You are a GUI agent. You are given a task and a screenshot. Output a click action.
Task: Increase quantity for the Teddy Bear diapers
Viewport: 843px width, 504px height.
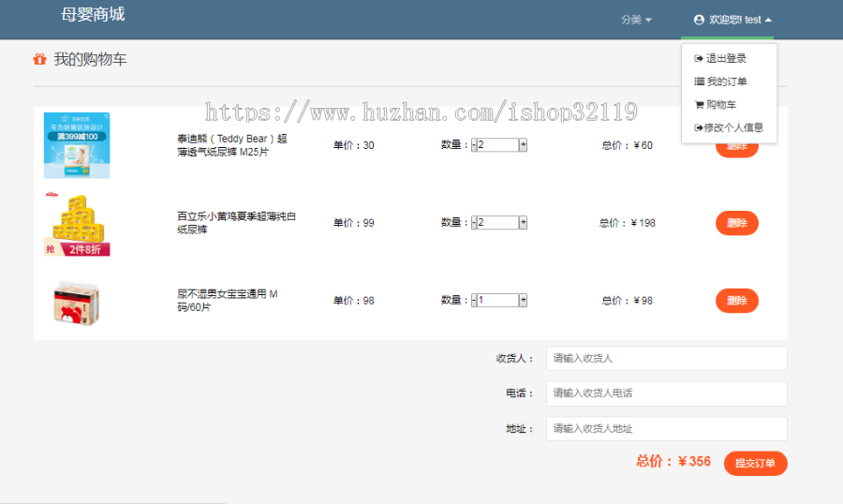click(x=523, y=144)
